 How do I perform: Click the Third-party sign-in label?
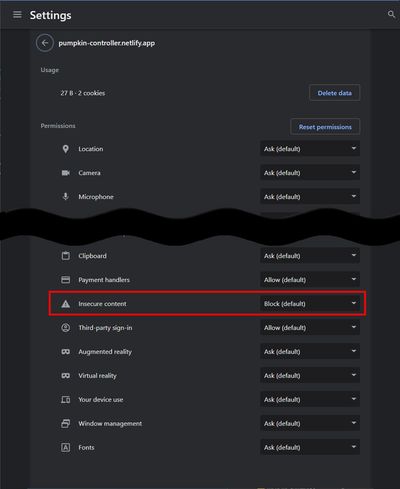click(x=105, y=328)
